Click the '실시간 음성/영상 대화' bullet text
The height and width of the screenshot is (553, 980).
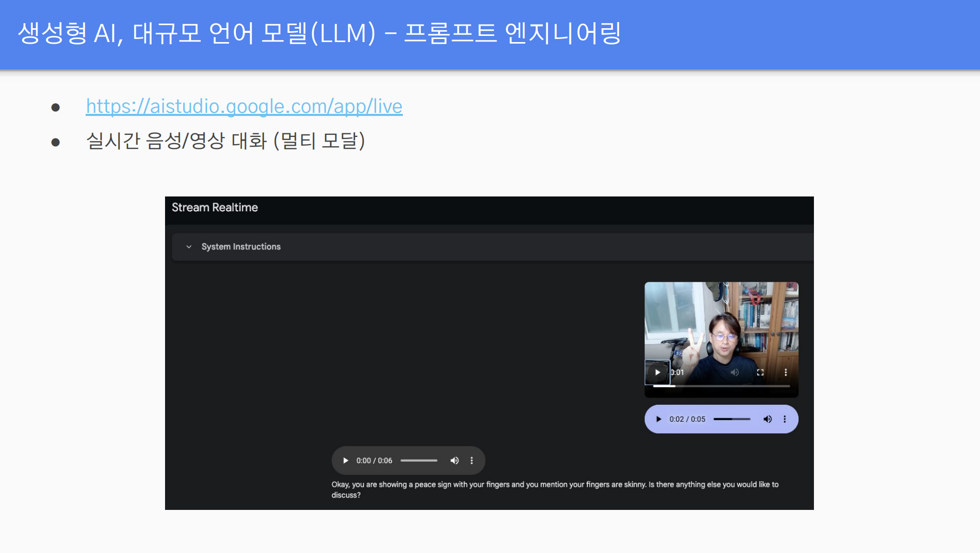(x=226, y=141)
